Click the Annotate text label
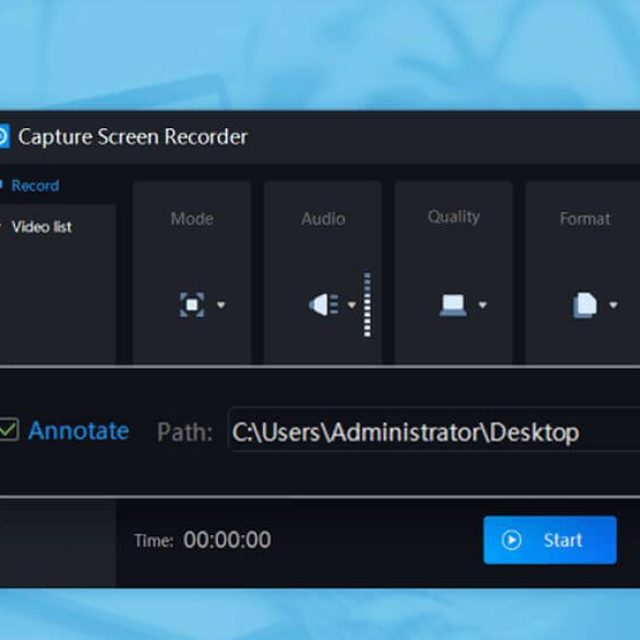640x640 pixels. [78, 431]
